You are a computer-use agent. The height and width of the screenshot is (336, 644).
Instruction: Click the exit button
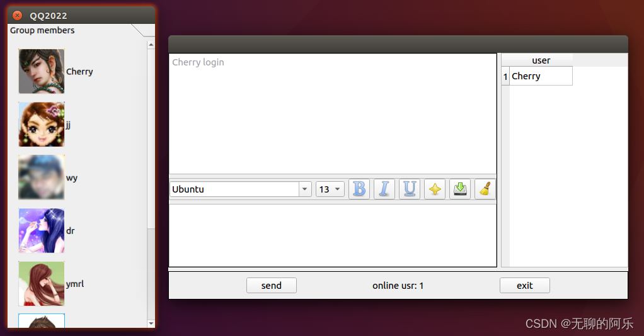[x=524, y=286]
